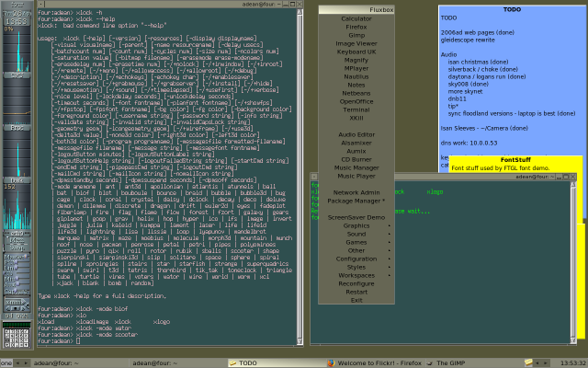
Task: Open Firefox from the Fluxbox menu
Action: pyautogui.click(x=356, y=28)
